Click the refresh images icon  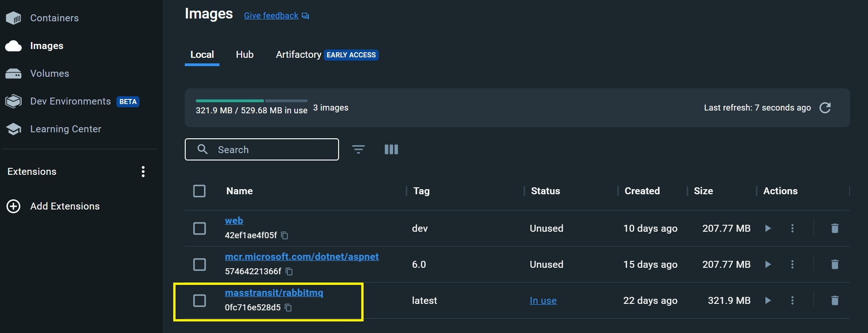825,108
